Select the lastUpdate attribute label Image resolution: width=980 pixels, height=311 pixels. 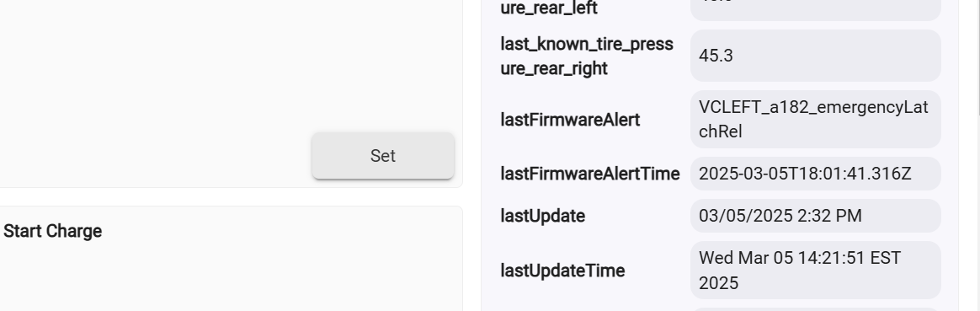542,216
